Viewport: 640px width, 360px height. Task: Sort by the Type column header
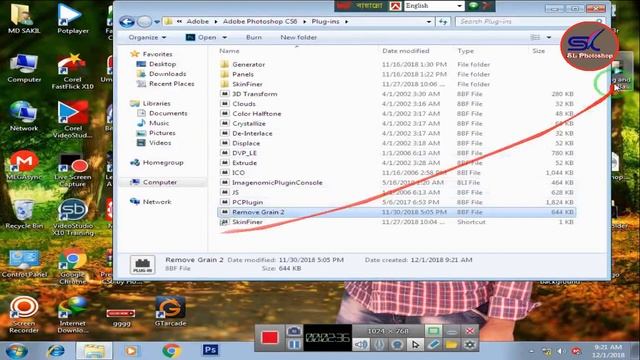pos(466,51)
